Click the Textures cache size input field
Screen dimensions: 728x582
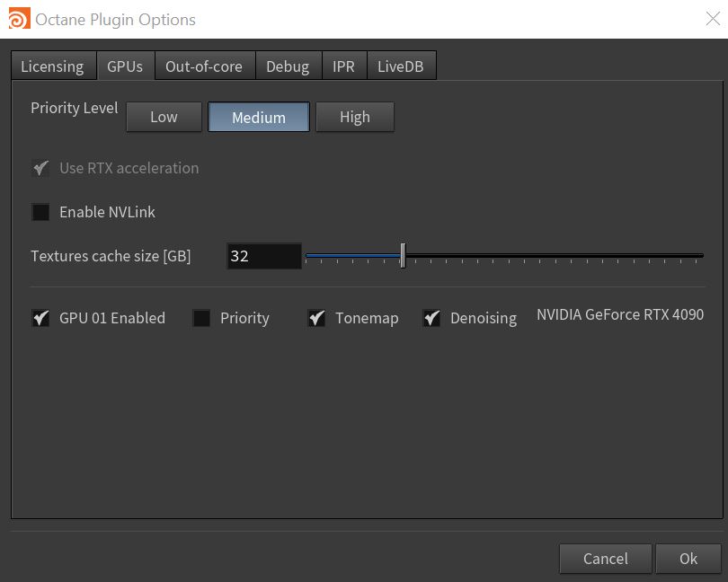coord(262,256)
